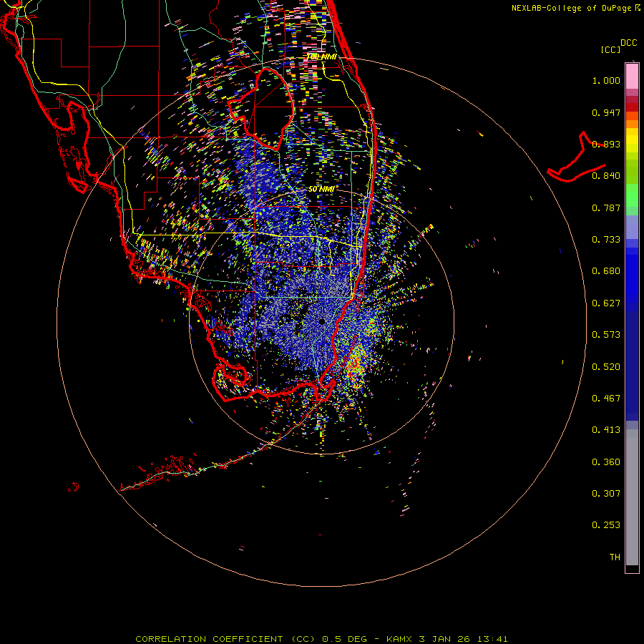Click the 100 NMI range ring label
The width and height of the screenshot is (644, 644).
[x=321, y=57]
